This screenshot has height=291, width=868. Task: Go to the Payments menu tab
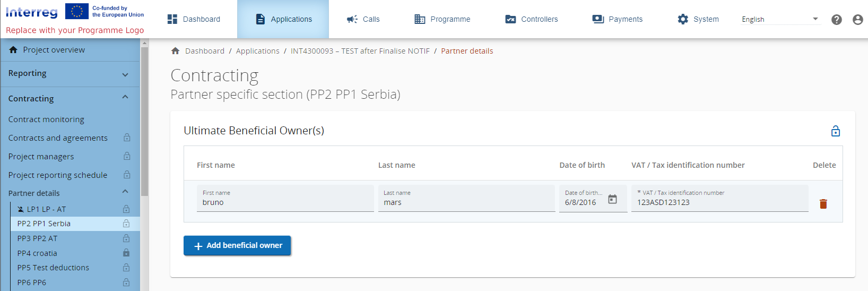pyautogui.click(x=618, y=20)
